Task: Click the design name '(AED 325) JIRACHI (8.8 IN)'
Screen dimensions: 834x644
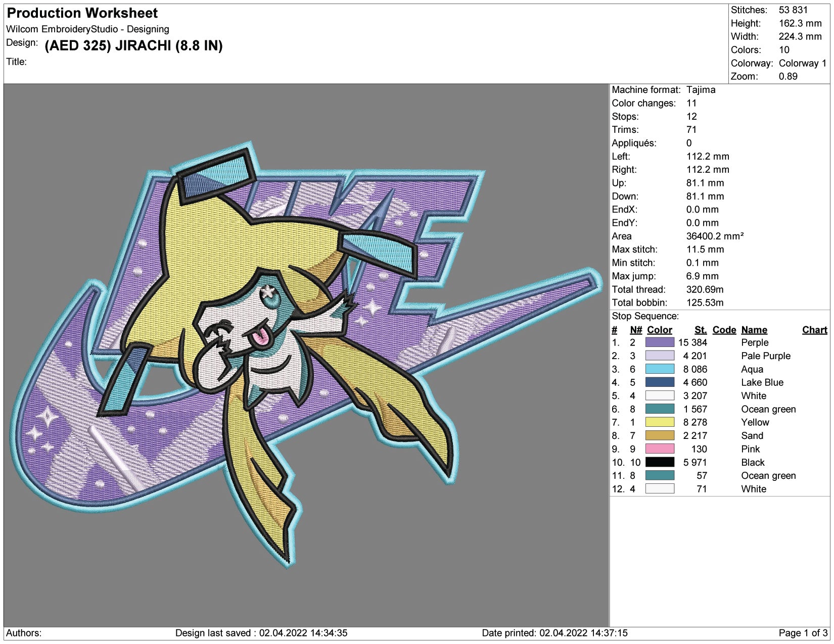Action: click(134, 45)
